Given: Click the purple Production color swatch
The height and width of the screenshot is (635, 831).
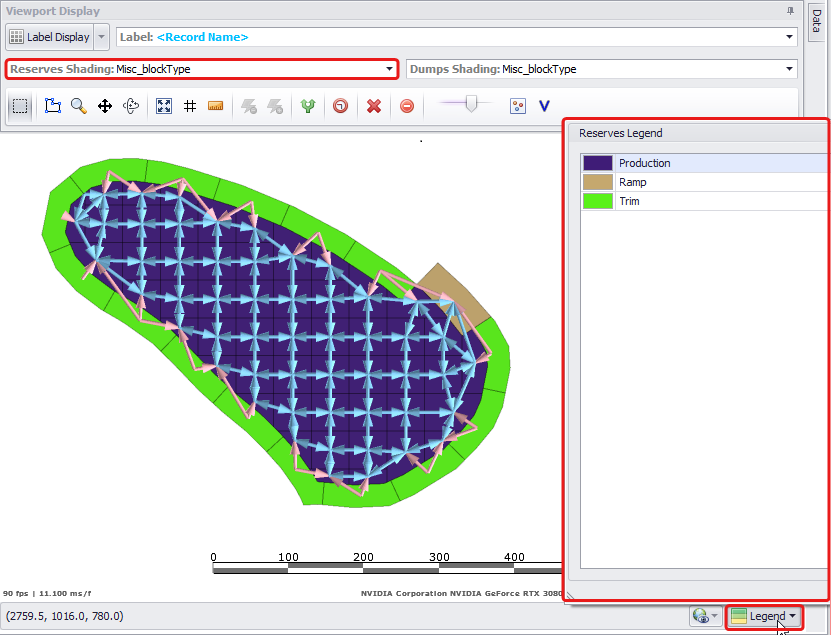Looking at the screenshot, I should [598, 163].
